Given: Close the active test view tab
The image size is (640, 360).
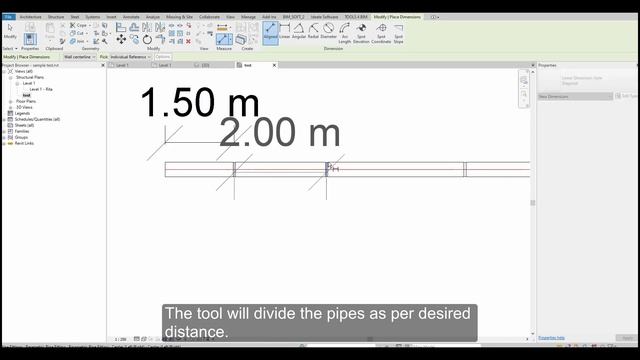Looking at the screenshot, I should (274, 65).
